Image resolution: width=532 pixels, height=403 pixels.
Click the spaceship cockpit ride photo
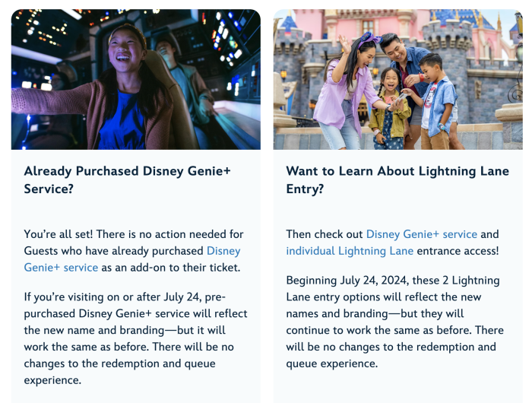(136, 79)
